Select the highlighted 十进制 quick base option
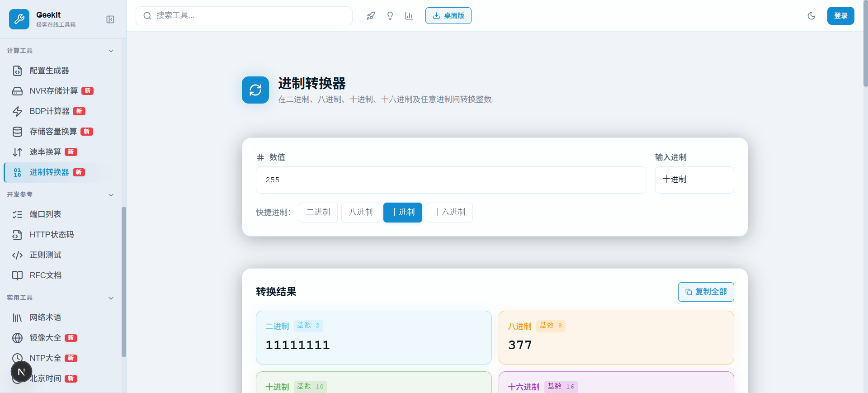The image size is (868, 393). (403, 213)
